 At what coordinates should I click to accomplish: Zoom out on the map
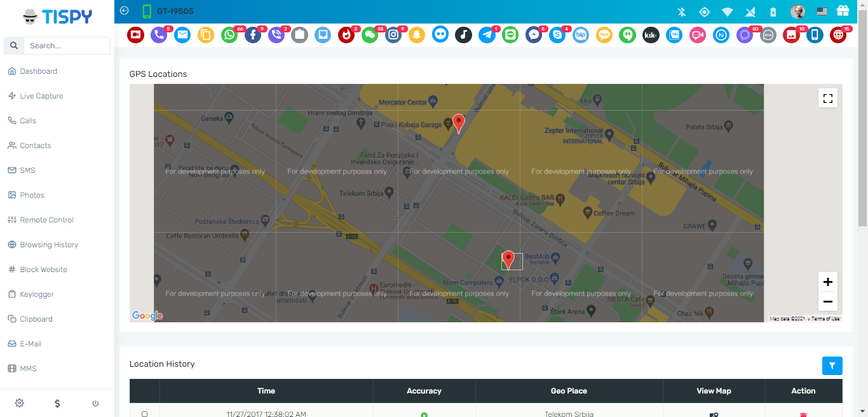click(x=828, y=302)
